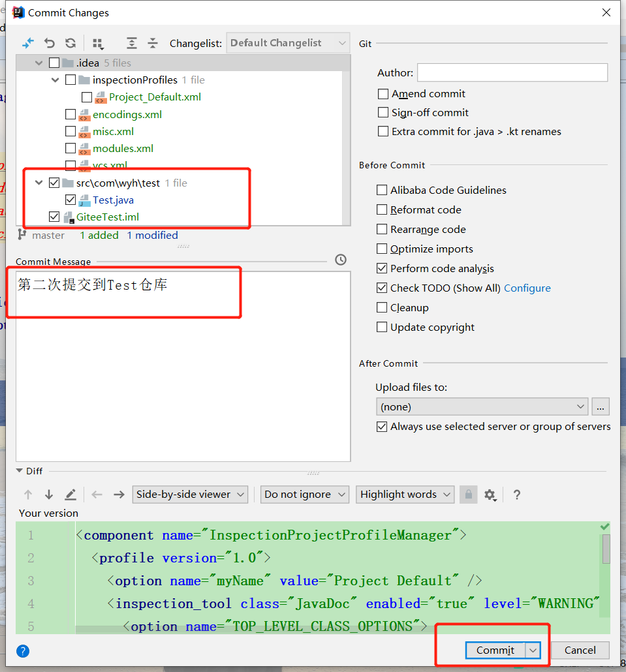Click the .idea folder icon
The width and height of the screenshot is (626, 672).
click(68, 63)
